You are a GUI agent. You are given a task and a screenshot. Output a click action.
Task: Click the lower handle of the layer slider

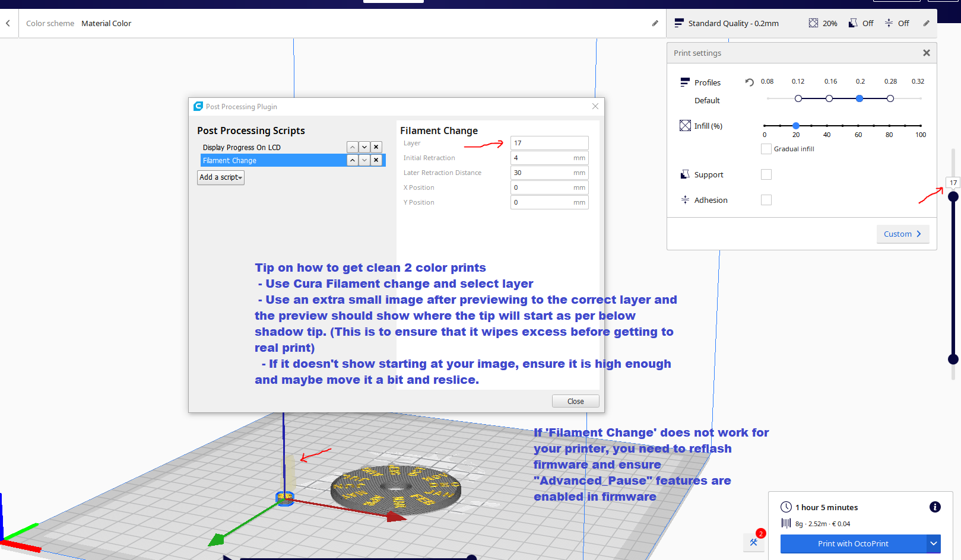[953, 359]
